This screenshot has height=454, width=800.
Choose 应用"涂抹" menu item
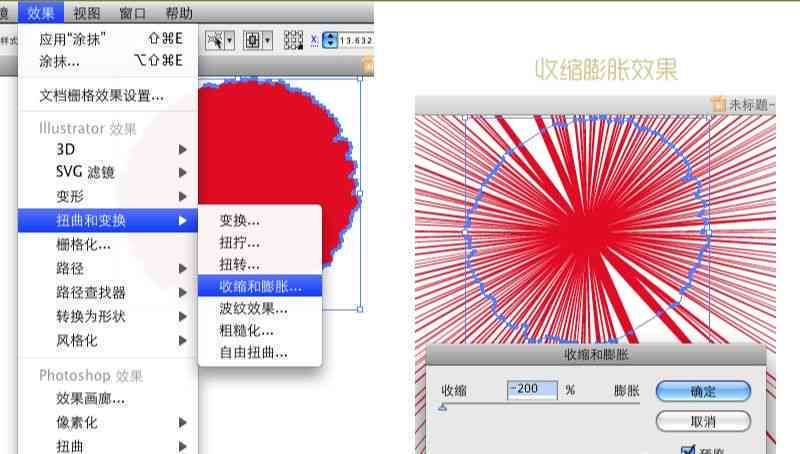tap(108, 39)
